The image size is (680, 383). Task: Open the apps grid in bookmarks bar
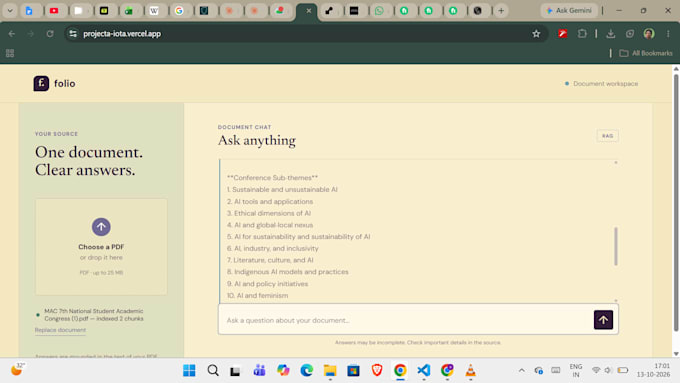click(10, 53)
